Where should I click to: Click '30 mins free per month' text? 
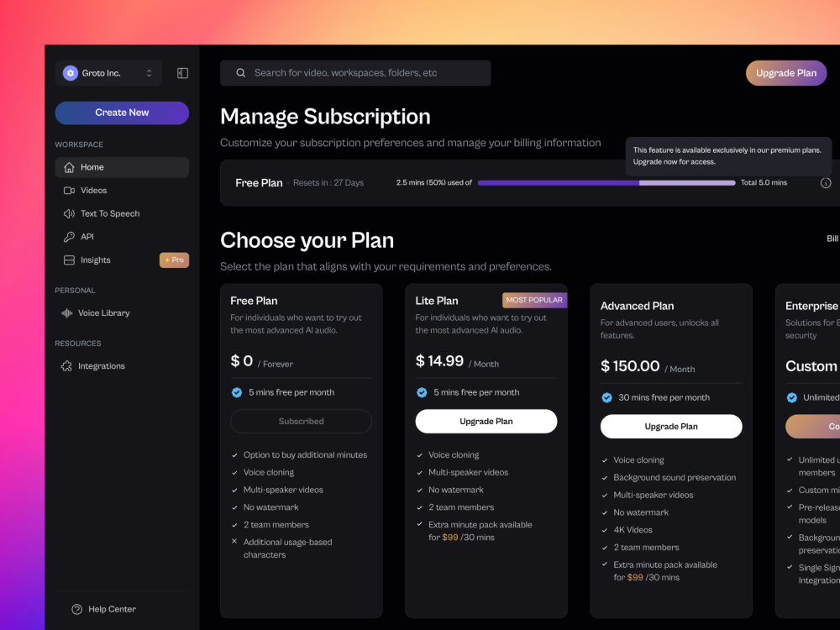click(664, 397)
